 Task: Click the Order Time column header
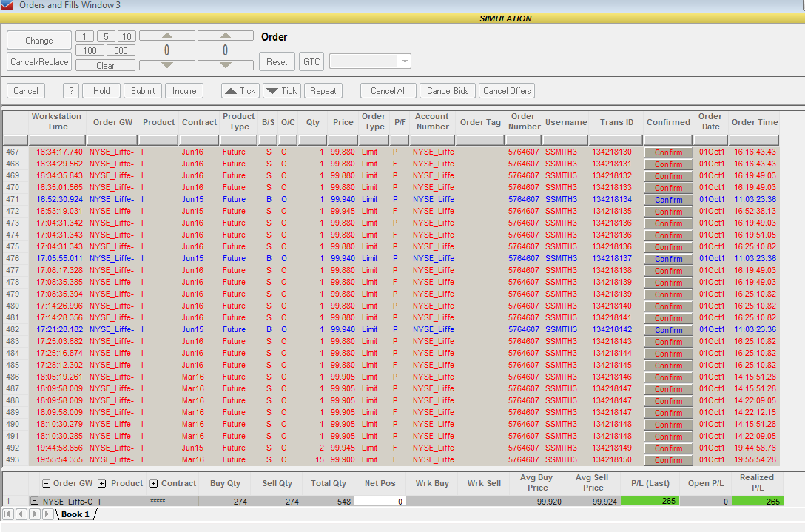[x=754, y=121]
